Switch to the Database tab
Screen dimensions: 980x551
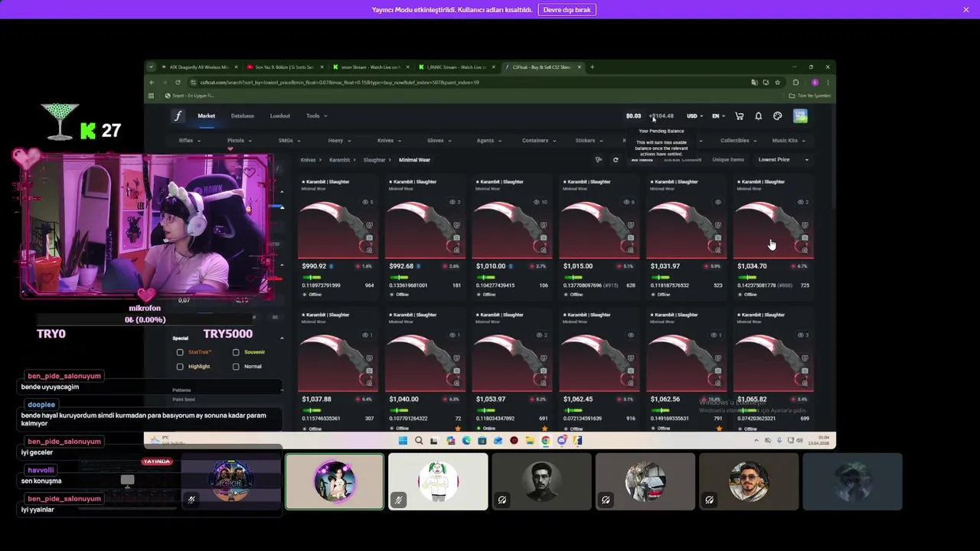pyautogui.click(x=243, y=116)
